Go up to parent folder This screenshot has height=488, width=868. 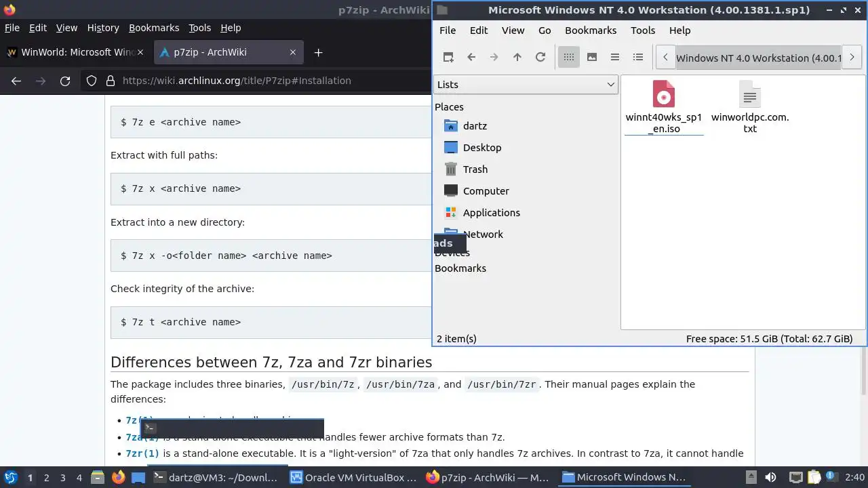pyautogui.click(x=517, y=58)
